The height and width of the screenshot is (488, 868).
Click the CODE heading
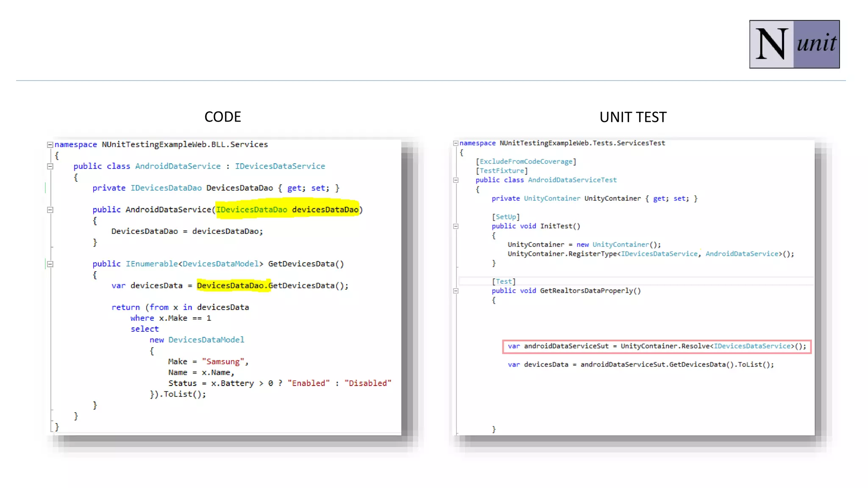coord(223,117)
